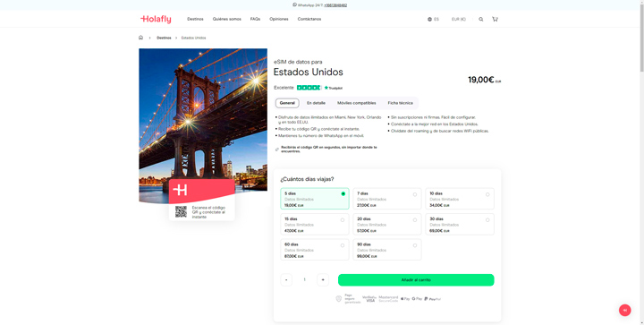Click the Apple Pay payment icon
The image size is (644, 325).
(x=405, y=299)
